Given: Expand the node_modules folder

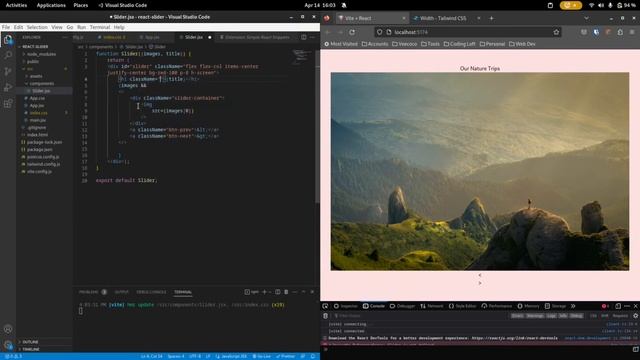Looking at the screenshot, I should point(41,54).
